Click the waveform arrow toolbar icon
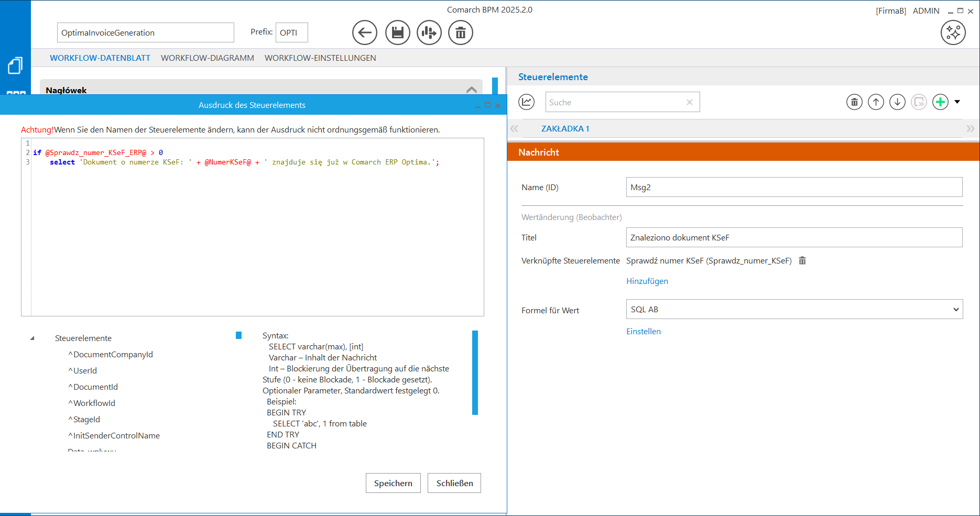Image resolution: width=980 pixels, height=516 pixels. pos(429,32)
